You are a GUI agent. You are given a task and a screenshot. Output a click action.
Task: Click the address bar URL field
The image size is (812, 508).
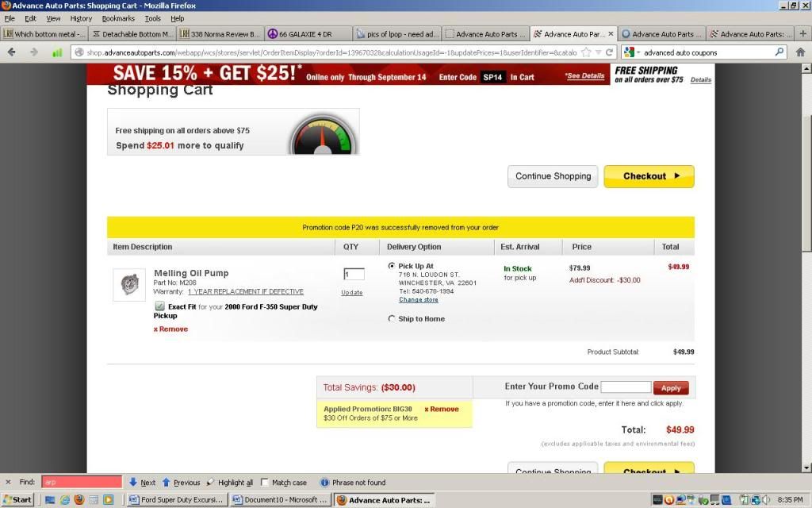pos(331,52)
